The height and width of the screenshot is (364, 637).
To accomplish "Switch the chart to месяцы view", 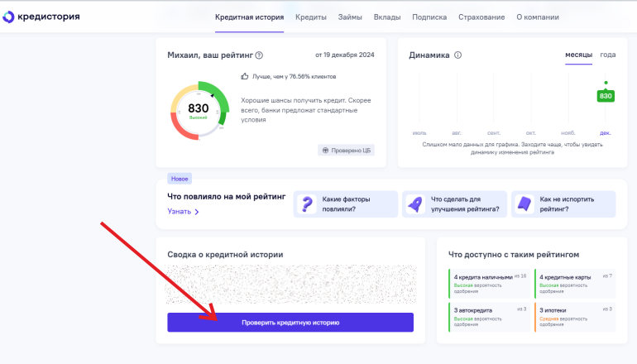I will point(578,55).
